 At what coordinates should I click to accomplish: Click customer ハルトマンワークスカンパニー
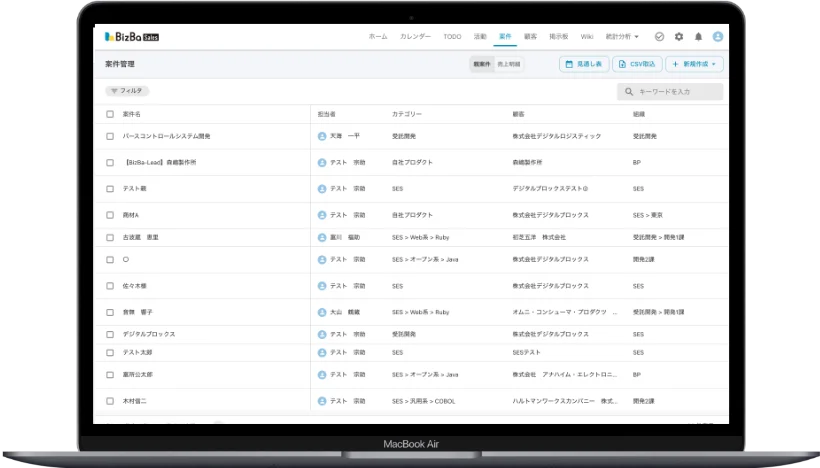point(565,401)
